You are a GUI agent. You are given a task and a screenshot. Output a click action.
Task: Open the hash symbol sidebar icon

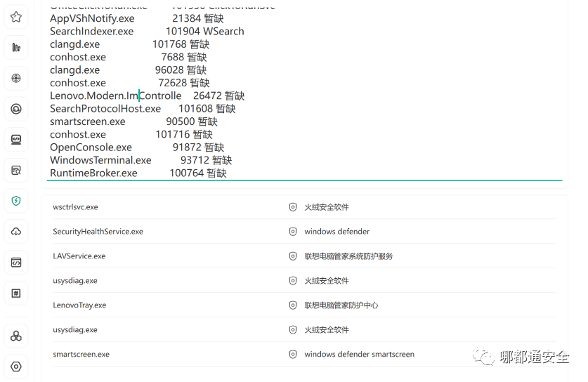(16, 293)
